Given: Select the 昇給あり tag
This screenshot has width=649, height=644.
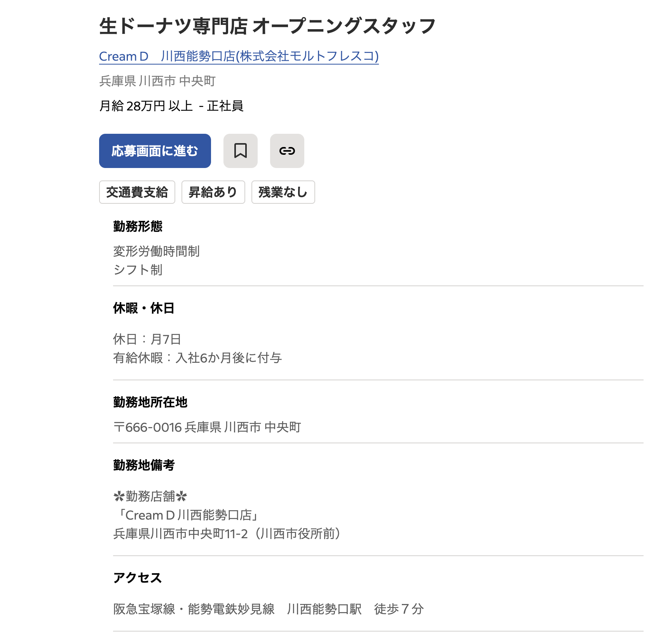Looking at the screenshot, I should click(x=213, y=192).
